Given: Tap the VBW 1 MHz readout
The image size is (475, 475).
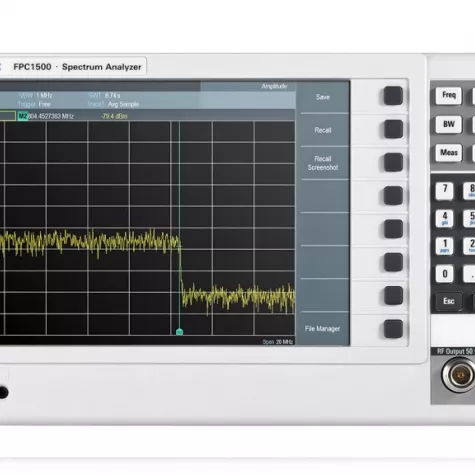Looking at the screenshot, I should coord(36,95).
